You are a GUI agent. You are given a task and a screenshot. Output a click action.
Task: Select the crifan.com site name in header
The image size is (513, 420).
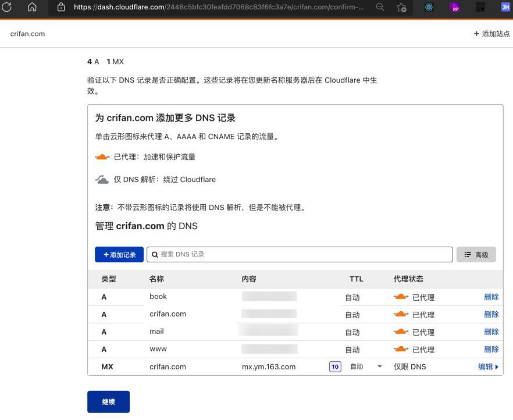pyautogui.click(x=27, y=34)
